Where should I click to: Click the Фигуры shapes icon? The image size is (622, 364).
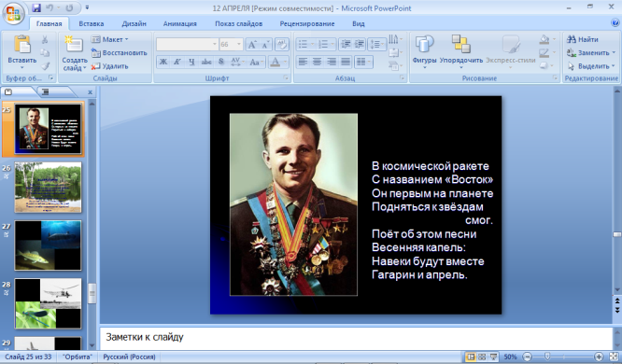point(424,44)
